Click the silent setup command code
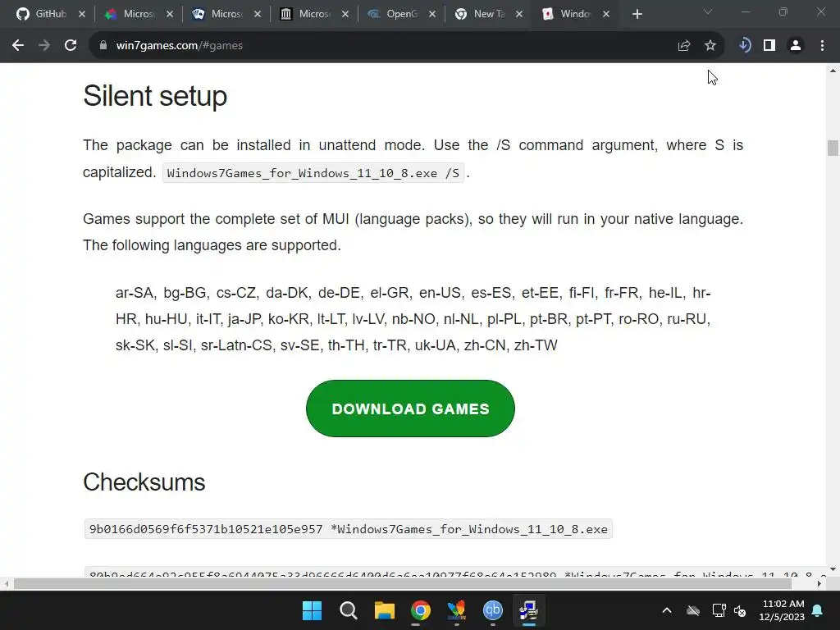Screen dimensions: 840x630 tap(313, 173)
